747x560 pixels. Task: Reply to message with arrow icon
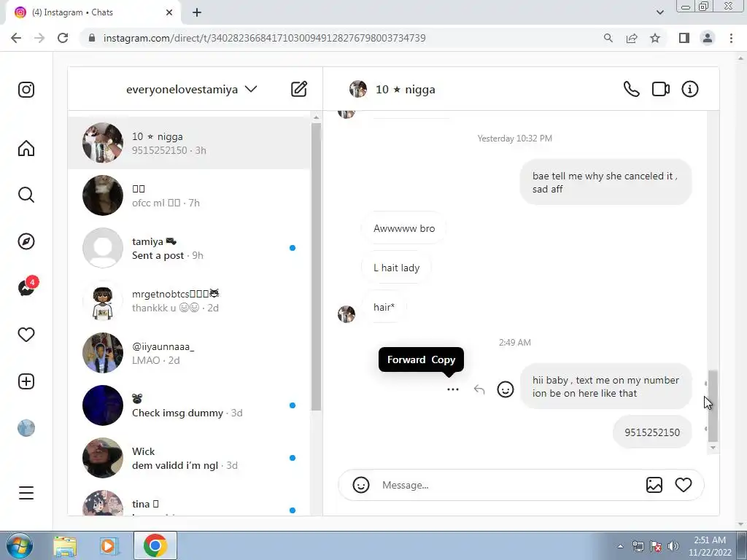(479, 389)
